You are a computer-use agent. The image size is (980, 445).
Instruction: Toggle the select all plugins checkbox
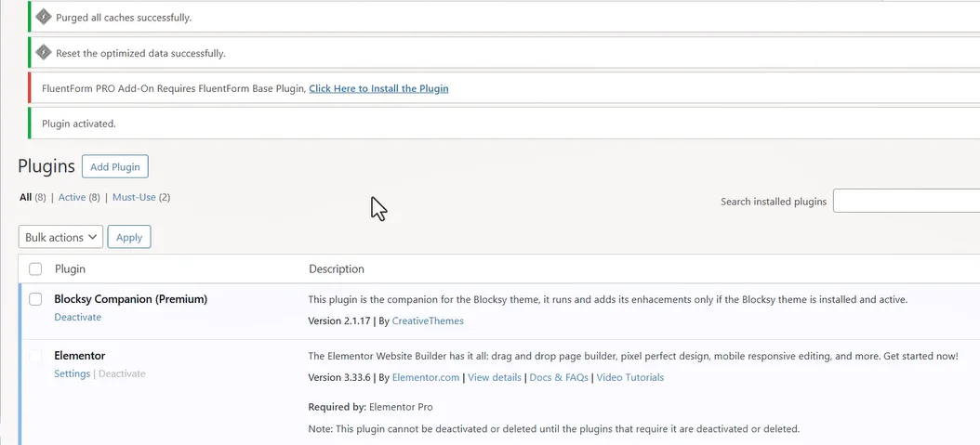tap(35, 269)
